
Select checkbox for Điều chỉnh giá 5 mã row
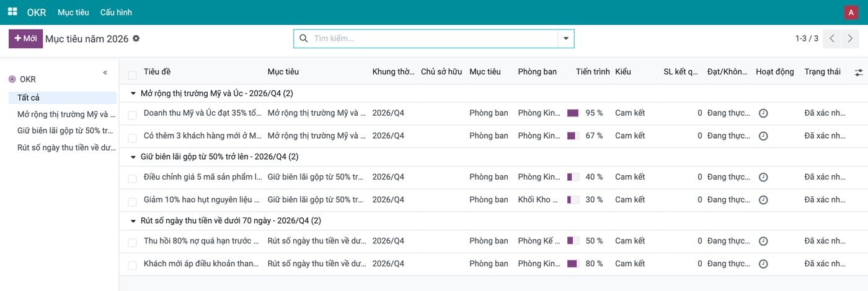[x=132, y=179]
